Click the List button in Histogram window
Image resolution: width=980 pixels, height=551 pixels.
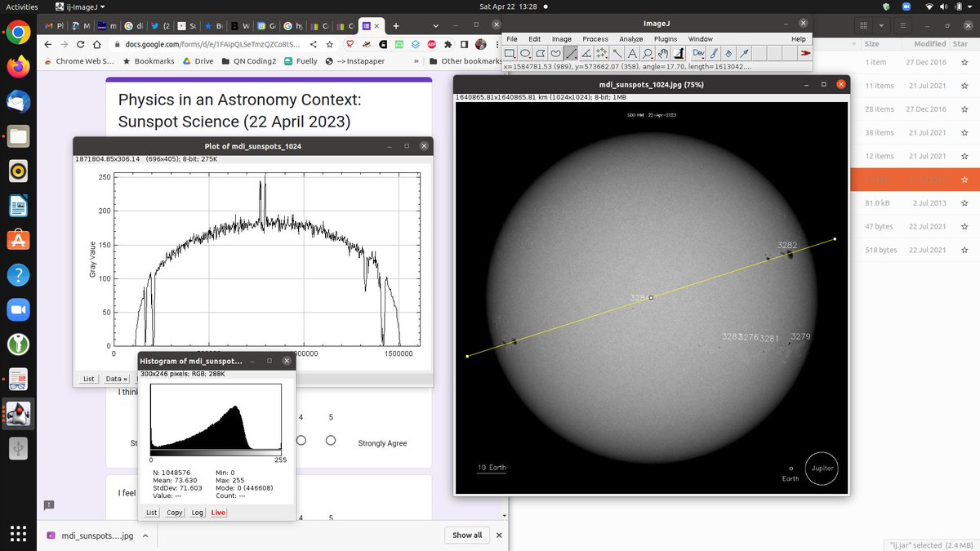[x=151, y=513]
